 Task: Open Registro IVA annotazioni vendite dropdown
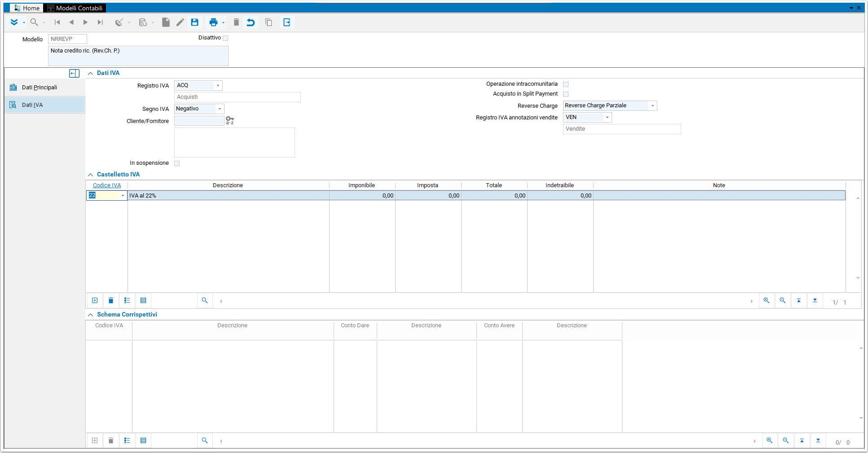tap(607, 117)
